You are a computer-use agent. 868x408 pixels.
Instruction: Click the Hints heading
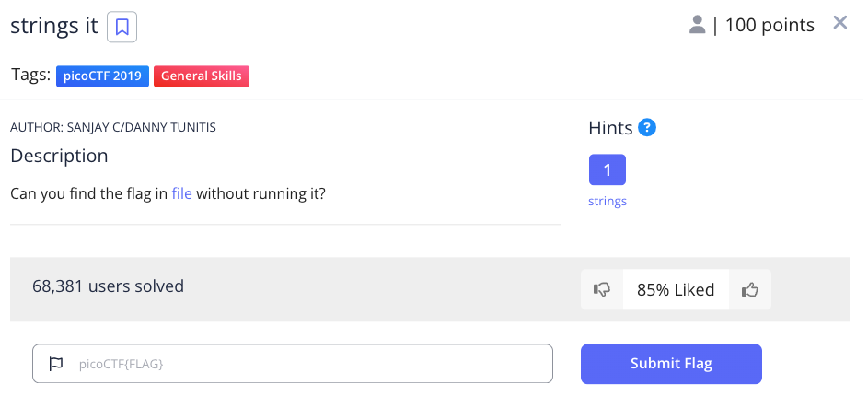[610, 128]
